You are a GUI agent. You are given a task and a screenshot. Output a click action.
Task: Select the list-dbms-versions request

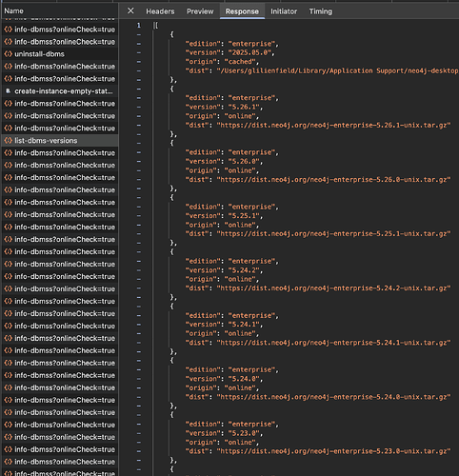pyautogui.click(x=60, y=141)
